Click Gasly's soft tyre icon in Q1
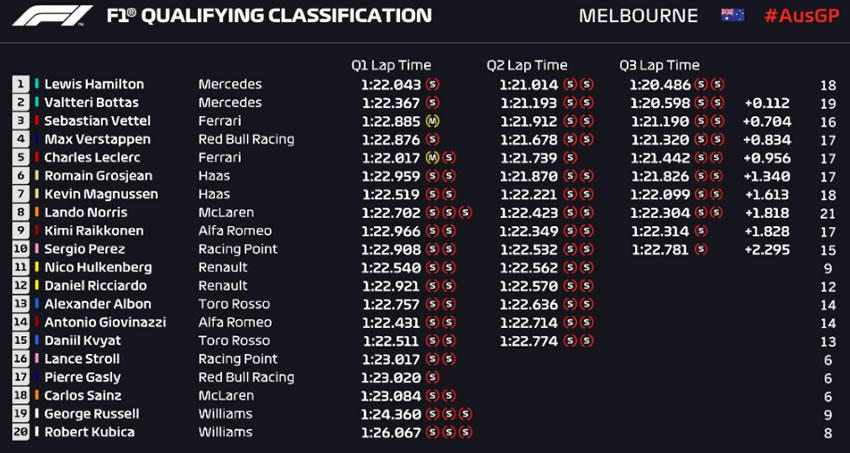 tap(432, 377)
